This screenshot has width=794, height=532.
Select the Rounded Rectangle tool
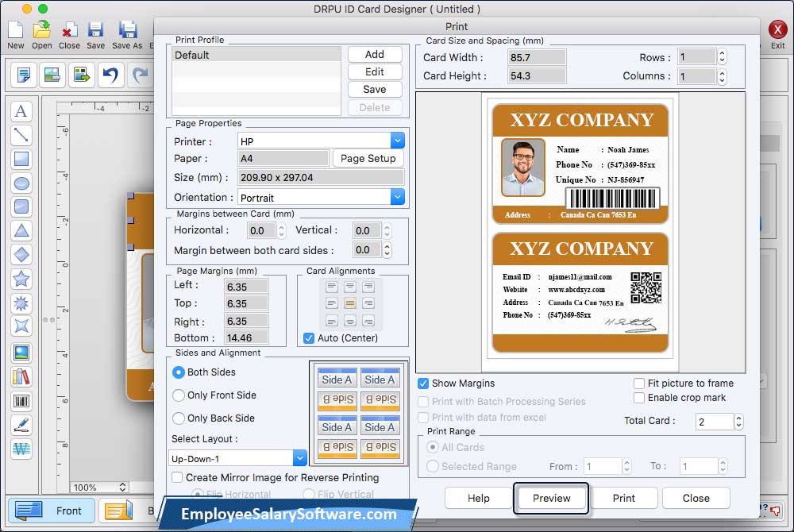[x=21, y=206]
